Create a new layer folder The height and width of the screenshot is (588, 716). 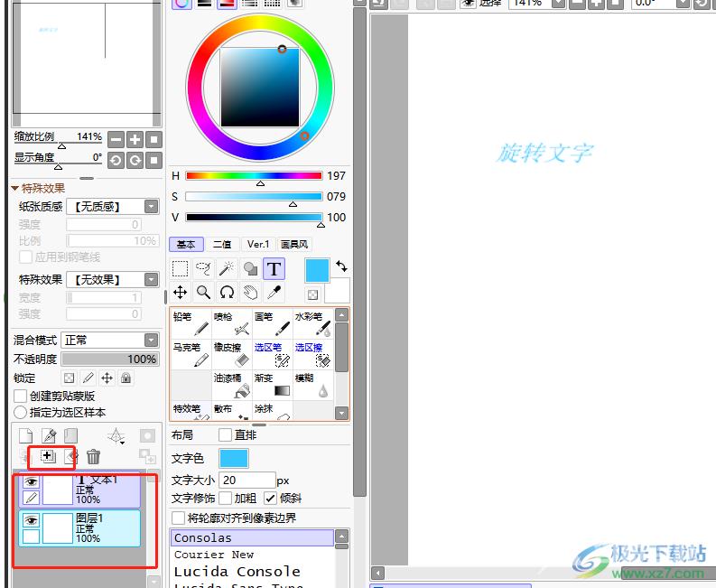[x=70, y=436]
